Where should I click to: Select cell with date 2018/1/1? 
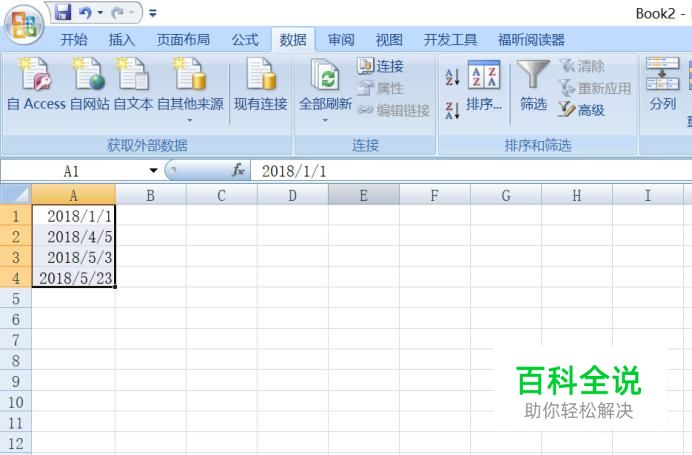point(74,215)
